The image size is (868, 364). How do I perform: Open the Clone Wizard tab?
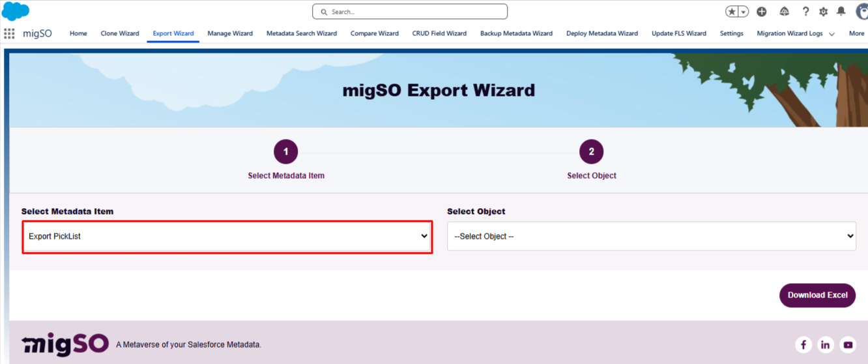(x=120, y=33)
